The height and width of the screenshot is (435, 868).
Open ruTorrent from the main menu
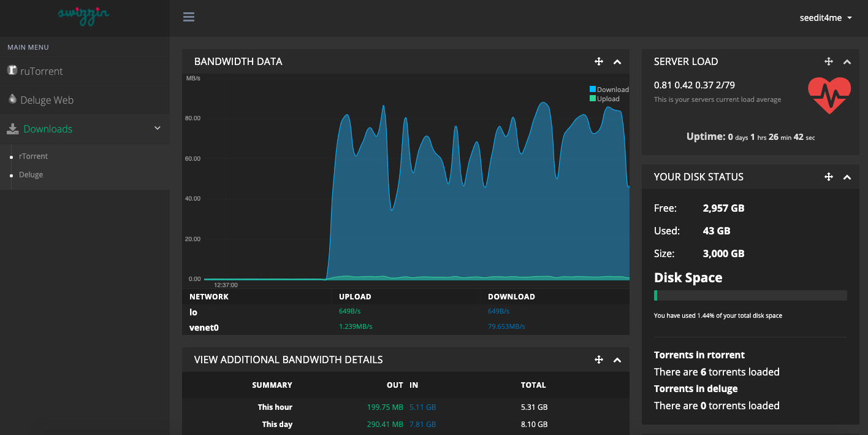click(41, 71)
